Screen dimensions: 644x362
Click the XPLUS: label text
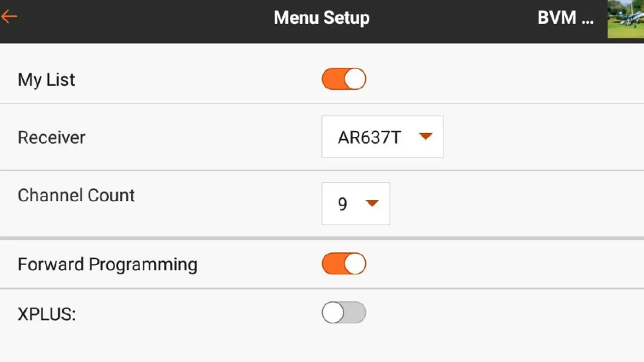pyautogui.click(x=47, y=314)
